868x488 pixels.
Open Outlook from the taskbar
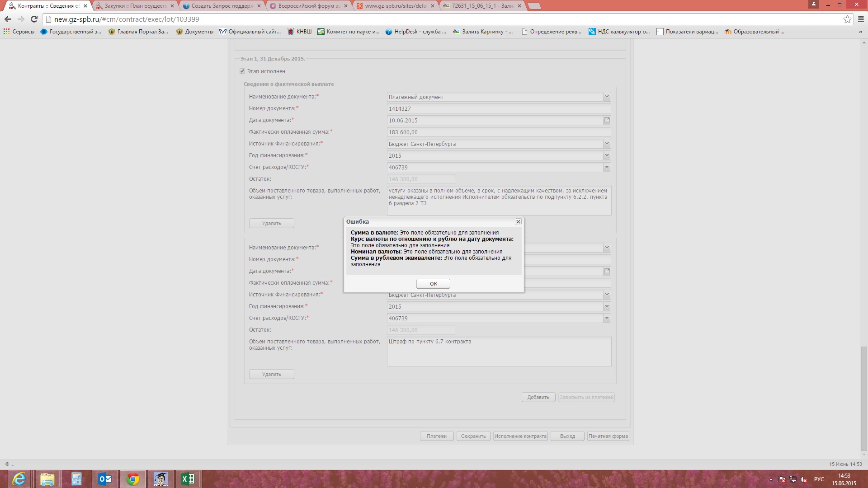point(104,479)
